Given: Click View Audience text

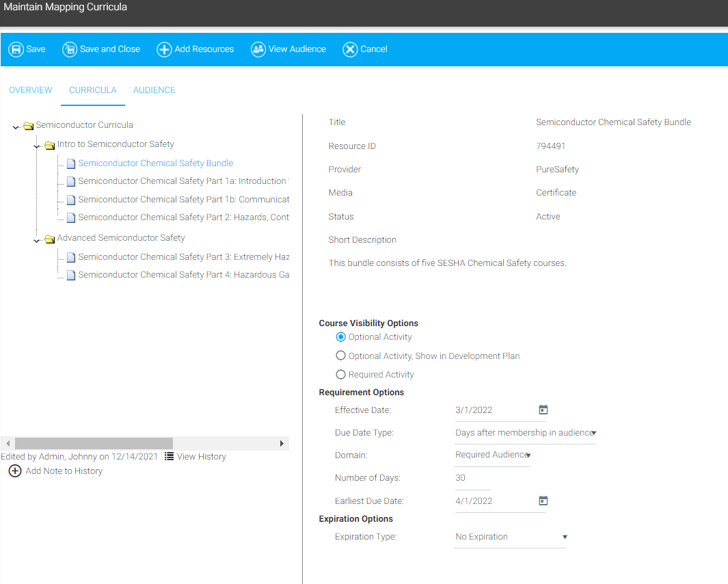Looking at the screenshot, I should 297,49.
